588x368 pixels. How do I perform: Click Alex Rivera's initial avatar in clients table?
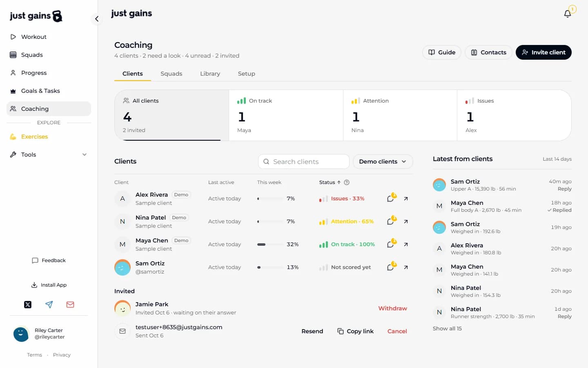tap(122, 199)
